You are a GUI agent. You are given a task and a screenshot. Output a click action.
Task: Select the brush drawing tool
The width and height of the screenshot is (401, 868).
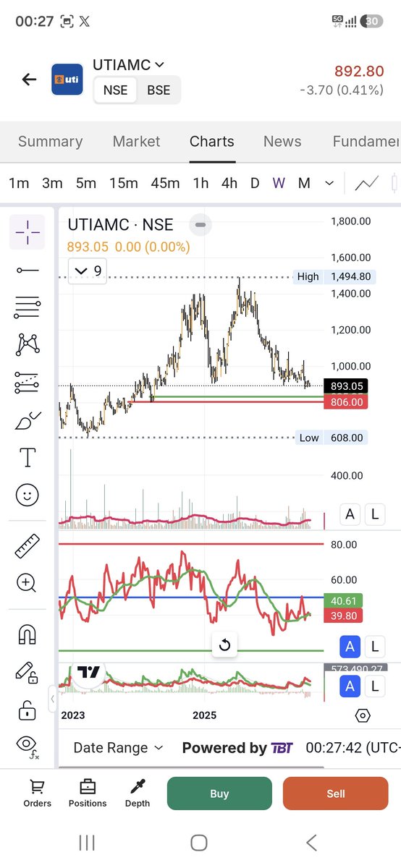pyautogui.click(x=28, y=420)
